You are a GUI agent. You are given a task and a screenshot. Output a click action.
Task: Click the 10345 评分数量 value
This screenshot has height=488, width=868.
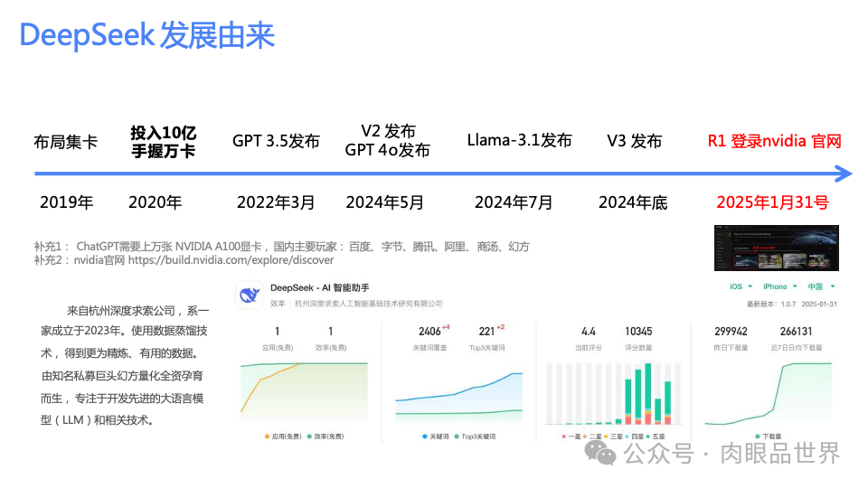click(638, 332)
